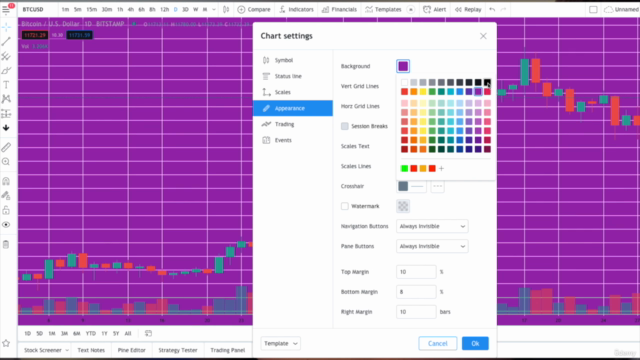Pick the black color swatch
The width and height of the screenshot is (640, 360).
click(487, 82)
